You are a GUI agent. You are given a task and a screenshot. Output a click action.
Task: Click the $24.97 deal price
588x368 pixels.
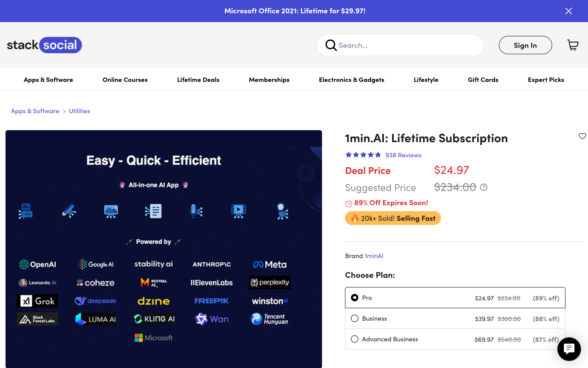pyautogui.click(x=451, y=170)
